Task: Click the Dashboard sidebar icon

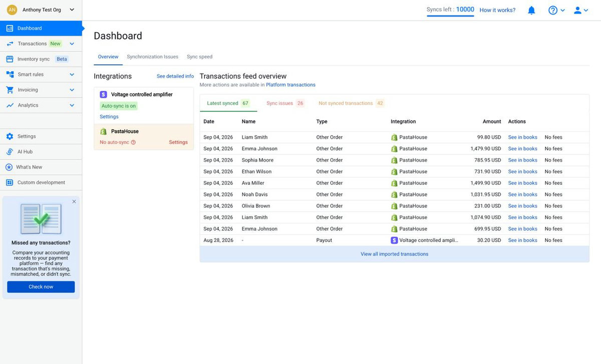Action: (10, 29)
